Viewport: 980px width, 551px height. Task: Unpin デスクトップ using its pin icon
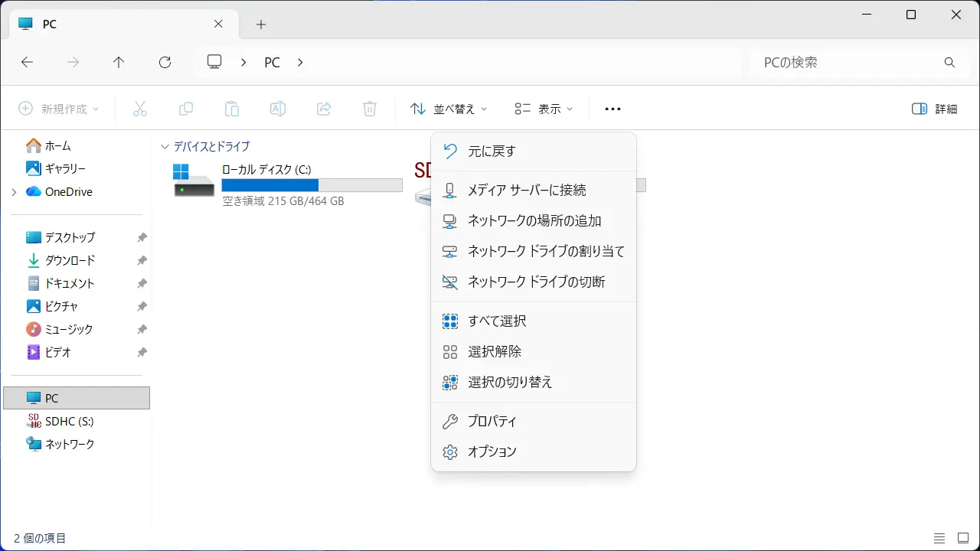point(142,238)
